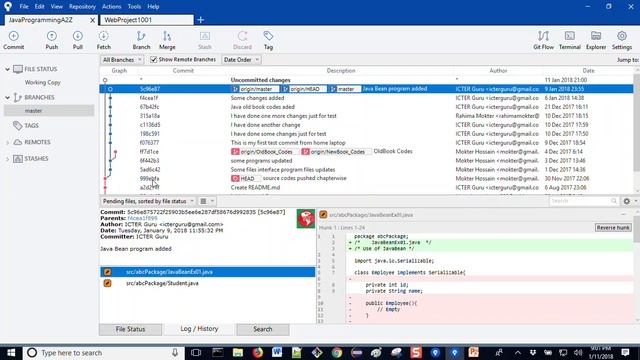The height and width of the screenshot is (360, 640).
Task: Click the file icon beside Student.java
Action: [x=107, y=283]
